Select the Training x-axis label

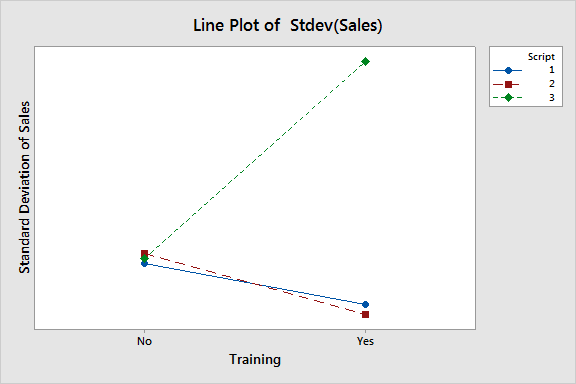[x=255, y=359]
